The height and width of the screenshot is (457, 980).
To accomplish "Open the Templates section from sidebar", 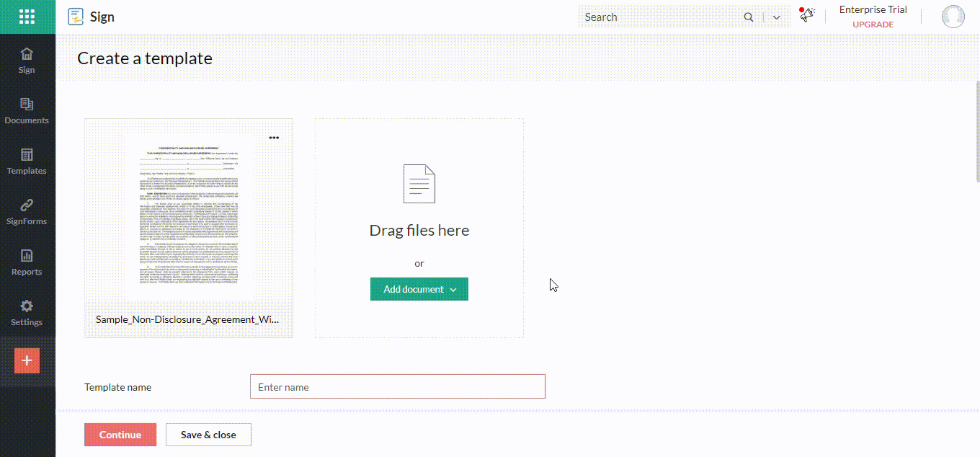I will point(27,160).
